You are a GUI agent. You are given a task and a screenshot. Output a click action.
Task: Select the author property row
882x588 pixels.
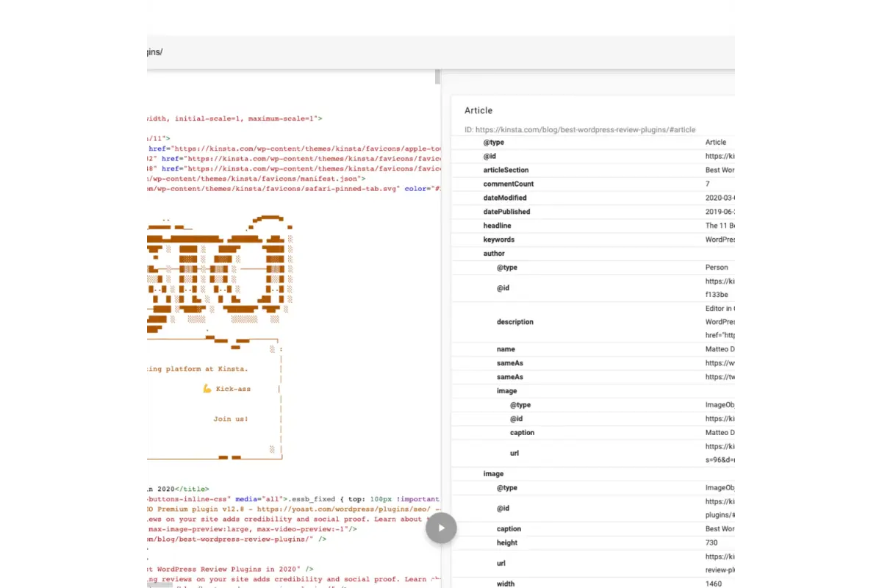[593, 254]
